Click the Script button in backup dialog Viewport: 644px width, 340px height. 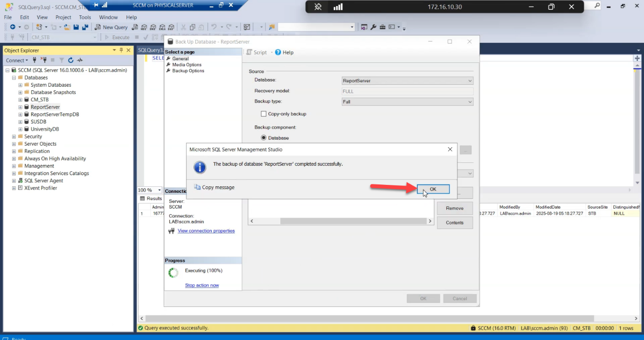click(x=256, y=53)
